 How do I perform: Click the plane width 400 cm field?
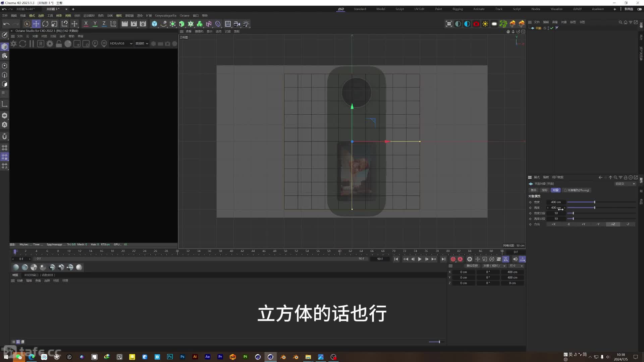(556, 202)
